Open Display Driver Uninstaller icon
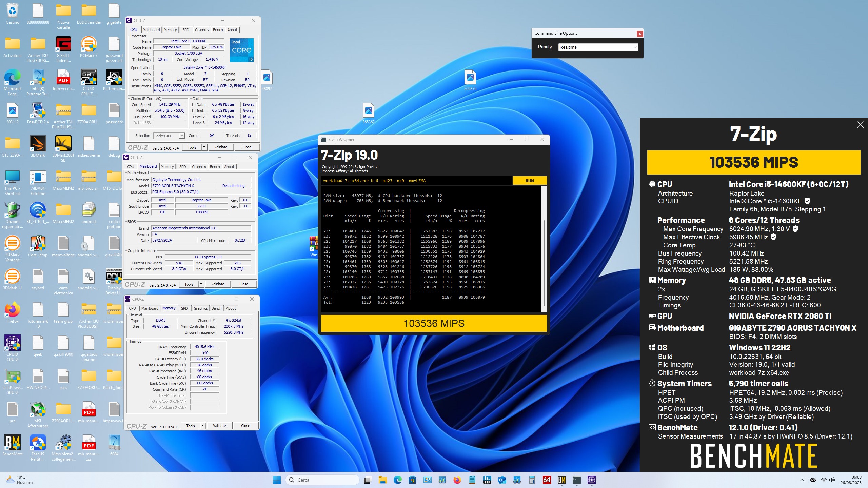The height and width of the screenshot is (488, 868). [x=114, y=282]
